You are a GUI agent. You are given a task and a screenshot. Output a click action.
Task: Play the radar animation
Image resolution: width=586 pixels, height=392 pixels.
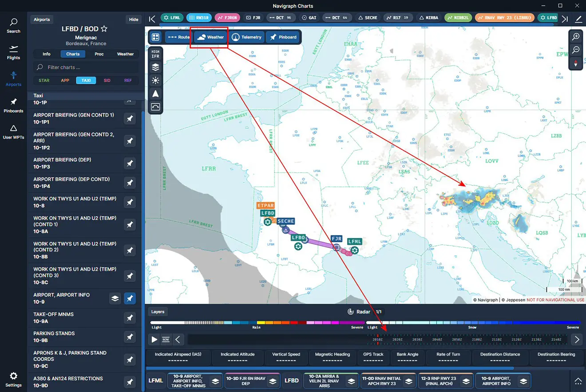tap(154, 340)
